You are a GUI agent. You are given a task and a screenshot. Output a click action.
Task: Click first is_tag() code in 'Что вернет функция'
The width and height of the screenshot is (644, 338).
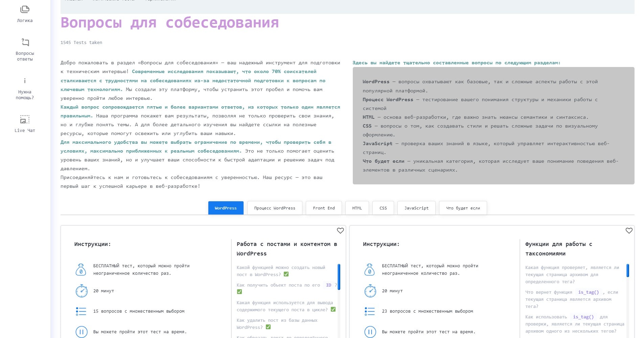pyautogui.click(x=589, y=292)
